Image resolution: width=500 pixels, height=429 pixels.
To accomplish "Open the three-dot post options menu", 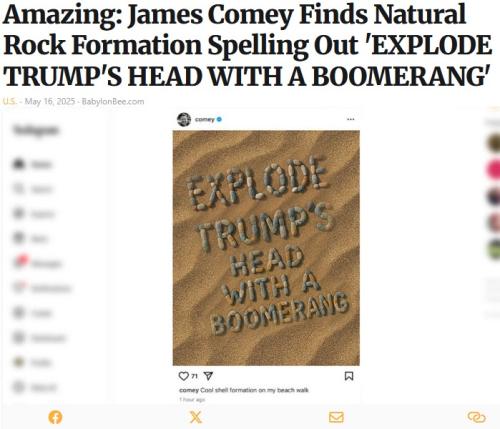I will pos(350,119).
